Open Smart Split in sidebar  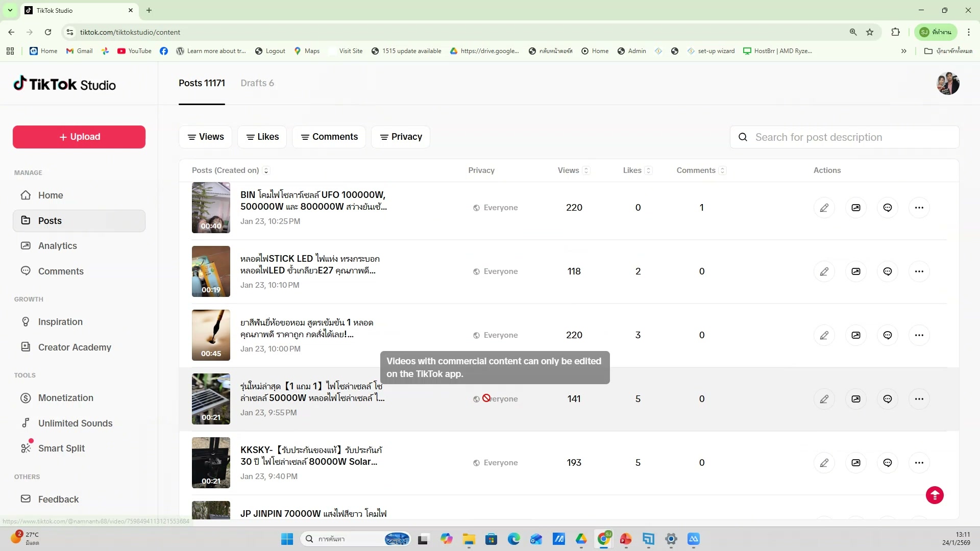(x=61, y=448)
